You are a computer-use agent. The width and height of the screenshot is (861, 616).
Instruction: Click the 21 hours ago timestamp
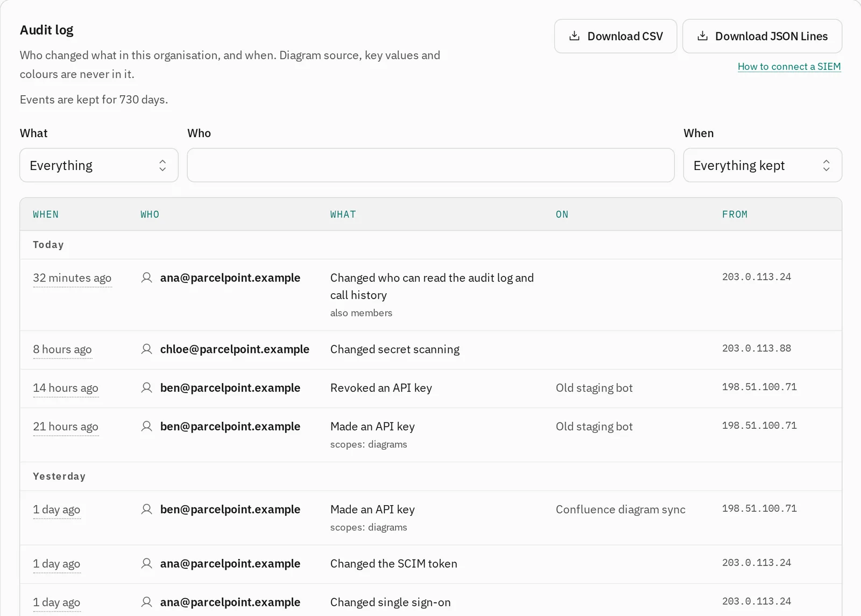(66, 427)
